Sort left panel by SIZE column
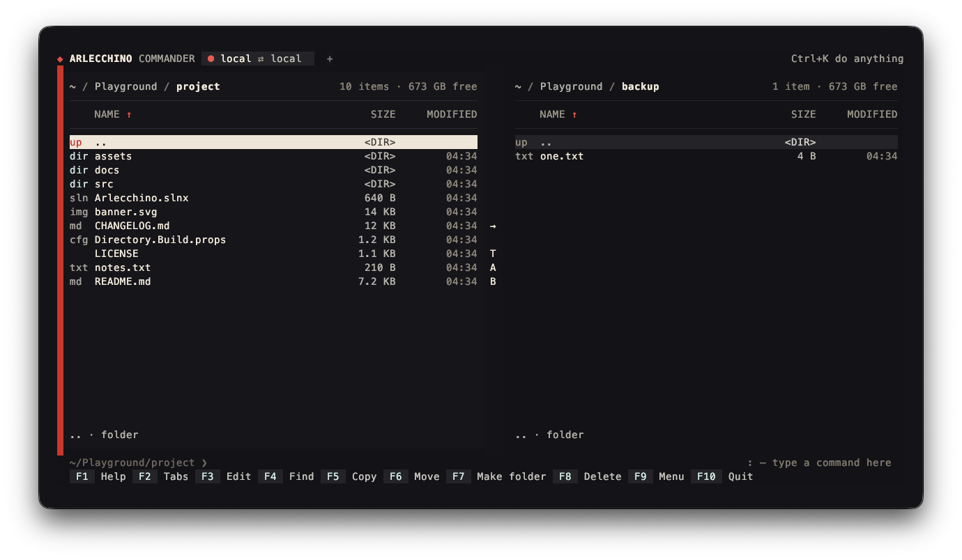Viewport: 962px width, 560px height. (383, 114)
